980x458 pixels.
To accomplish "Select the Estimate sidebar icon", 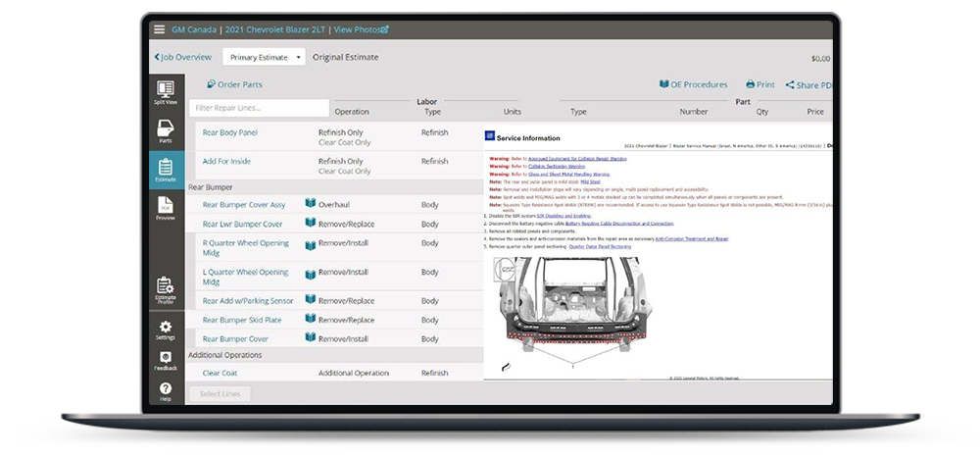I will [x=166, y=171].
